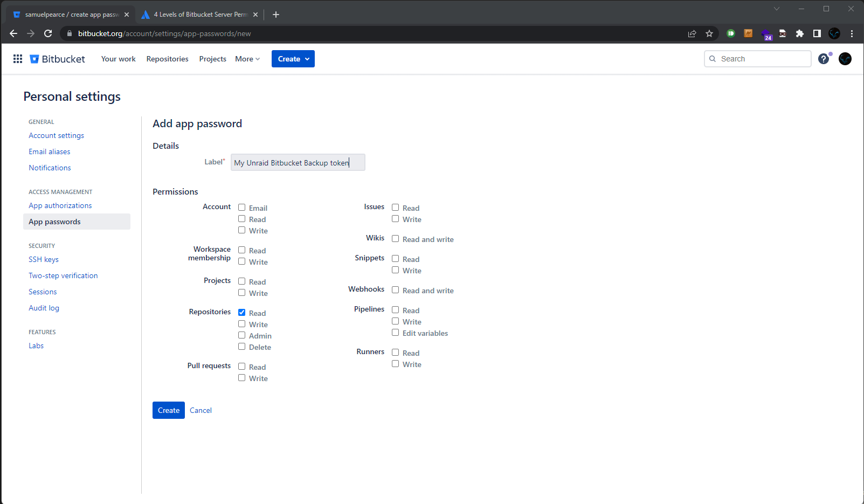The image size is (864, 504).
Task: Check Repositories Delete permission
Action: 242,347
